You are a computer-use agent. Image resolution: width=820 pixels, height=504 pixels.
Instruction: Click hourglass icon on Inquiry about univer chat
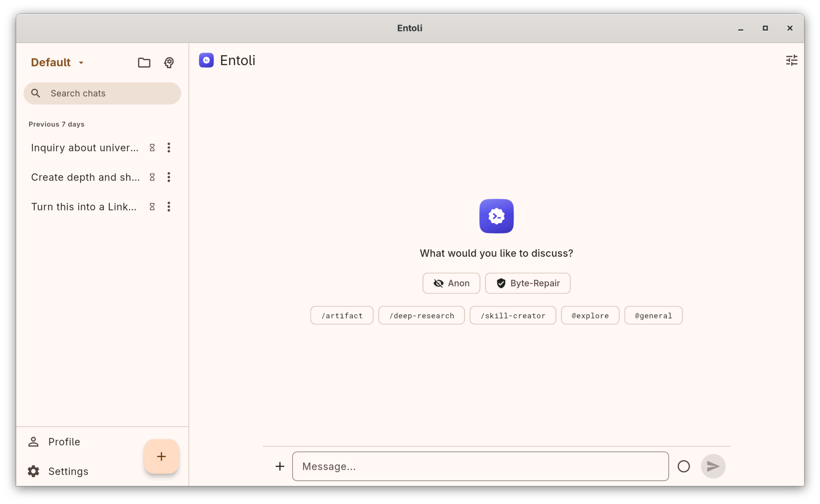point(152,148)
